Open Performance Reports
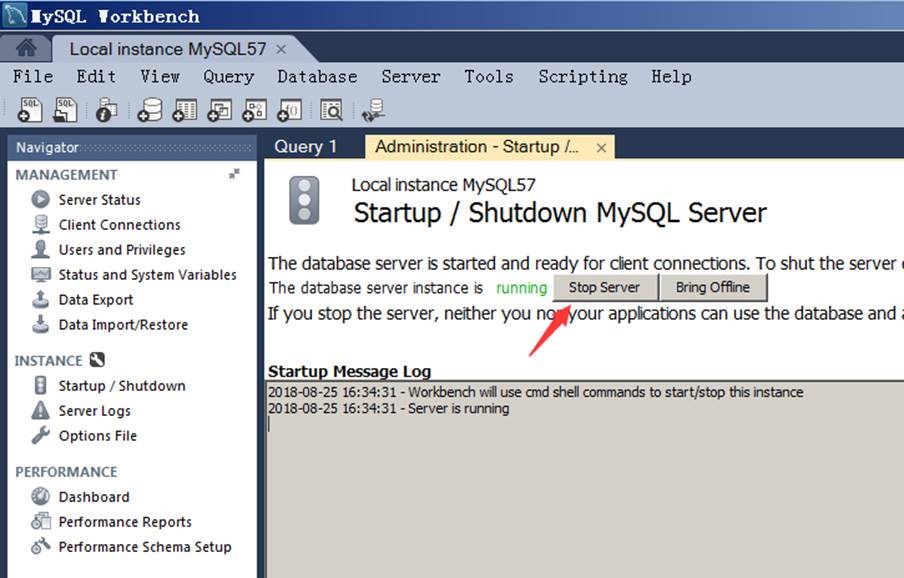This screenshot has width=904, height=578. (125, 522)
